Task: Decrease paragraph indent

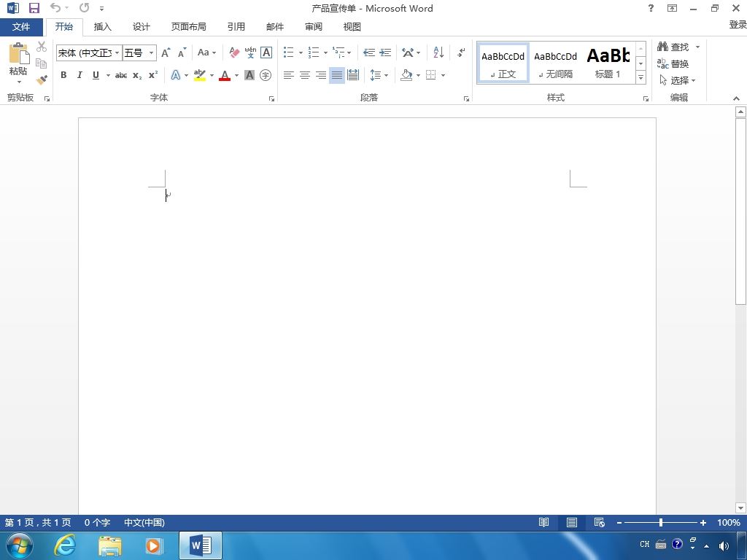Action: pos(368,52)
